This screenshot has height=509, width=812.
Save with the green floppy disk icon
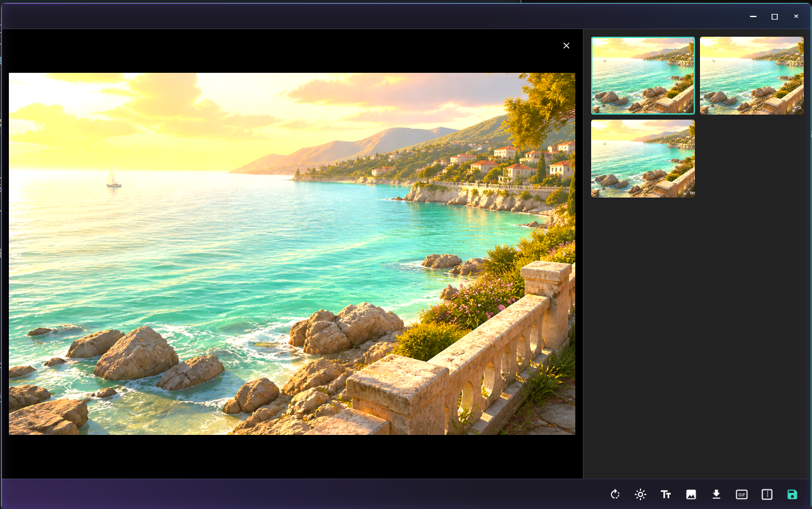point(792,494)
